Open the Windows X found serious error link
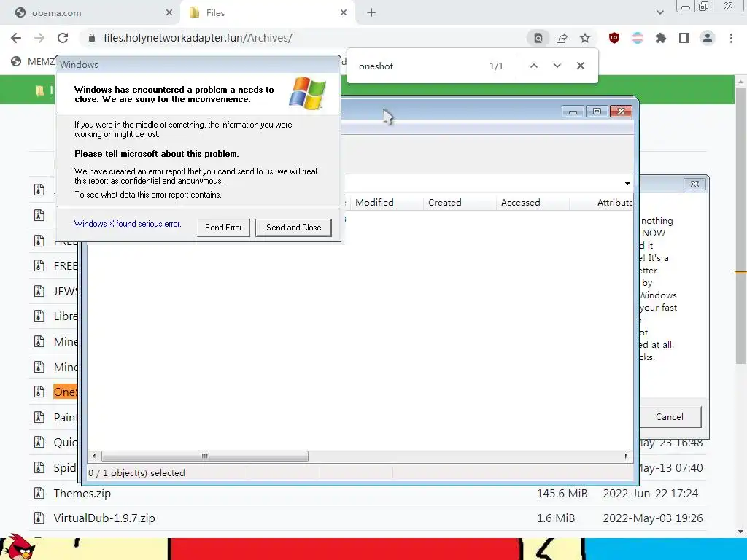 click(128, 224)
